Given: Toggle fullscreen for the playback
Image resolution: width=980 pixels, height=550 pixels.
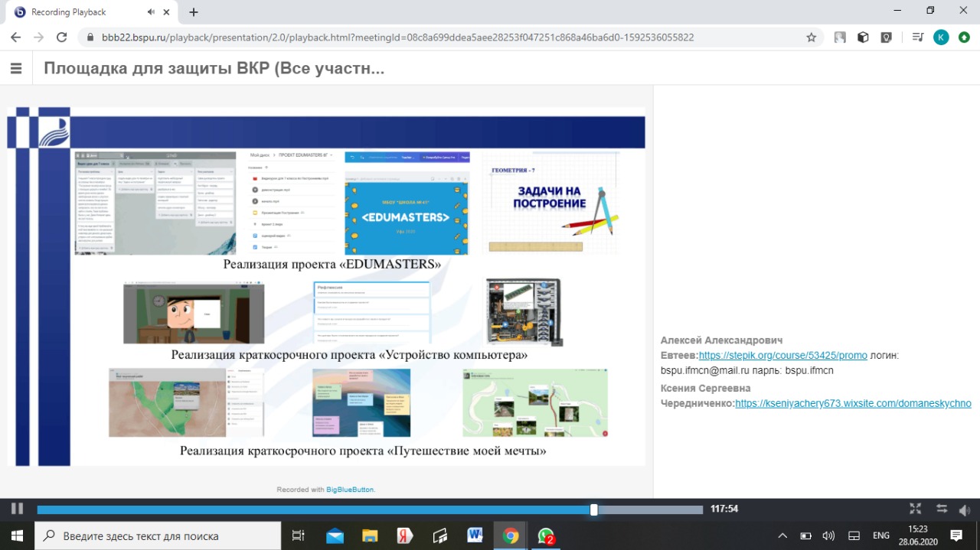Looking at the screenshot, I should pos(915,509).
